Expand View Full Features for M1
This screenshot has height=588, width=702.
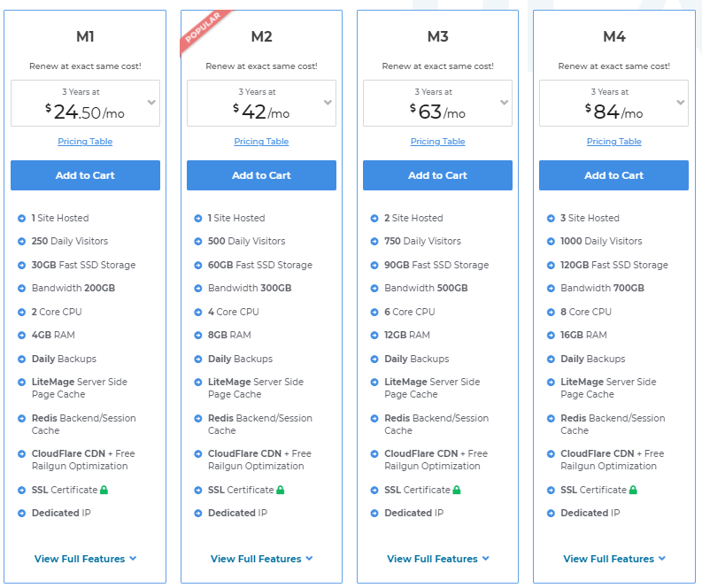click(x=85, y=559)
